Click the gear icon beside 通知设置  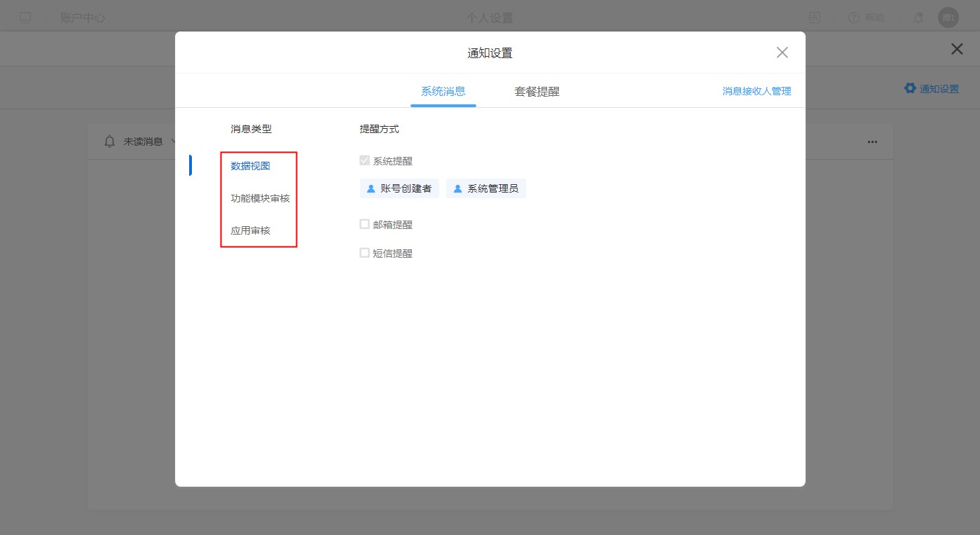[x=910, y=88]
